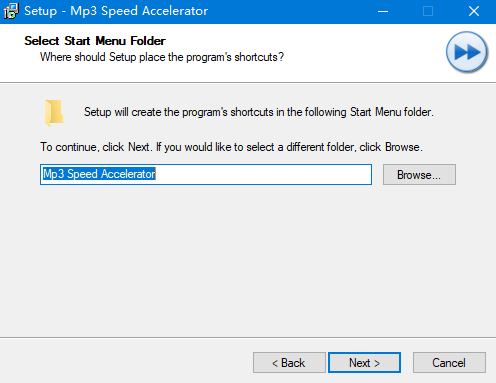Close the Setup window with X
Screen dimensions: 496x383
point(474,11)
